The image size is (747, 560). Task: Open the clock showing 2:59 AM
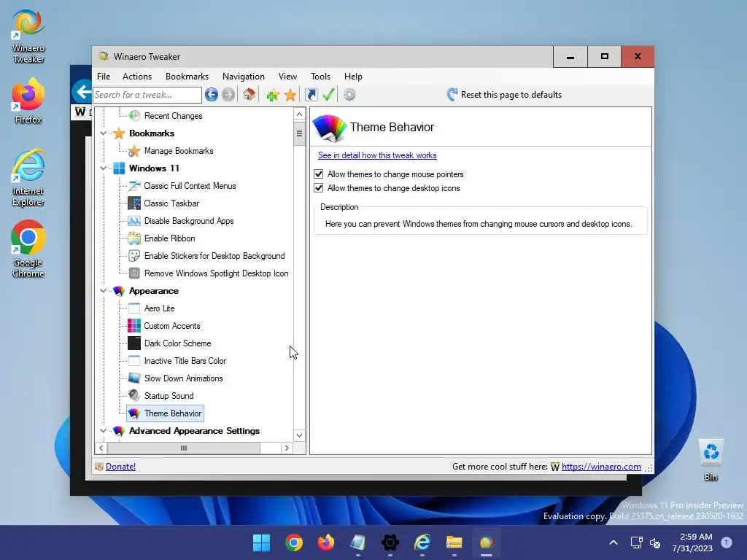(x=692, y=542)
